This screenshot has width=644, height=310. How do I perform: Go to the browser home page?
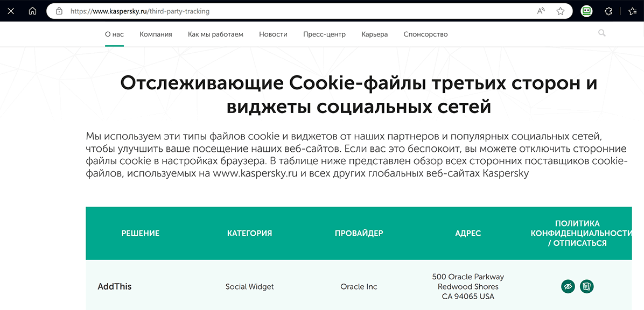32,11
